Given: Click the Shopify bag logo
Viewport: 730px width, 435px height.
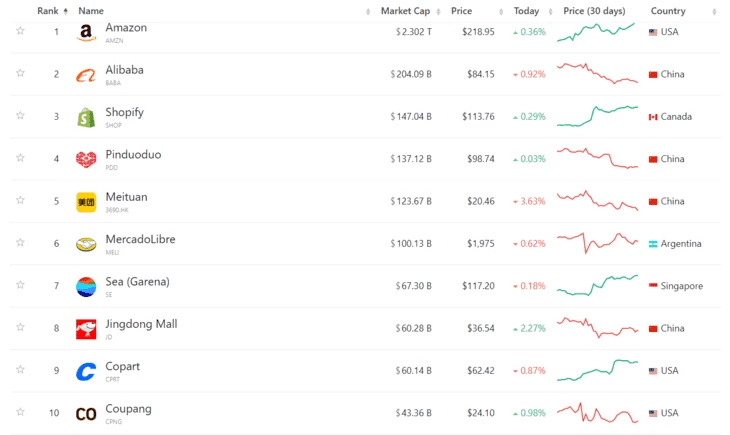Looking at the screenshot, I should click(86, 117).
